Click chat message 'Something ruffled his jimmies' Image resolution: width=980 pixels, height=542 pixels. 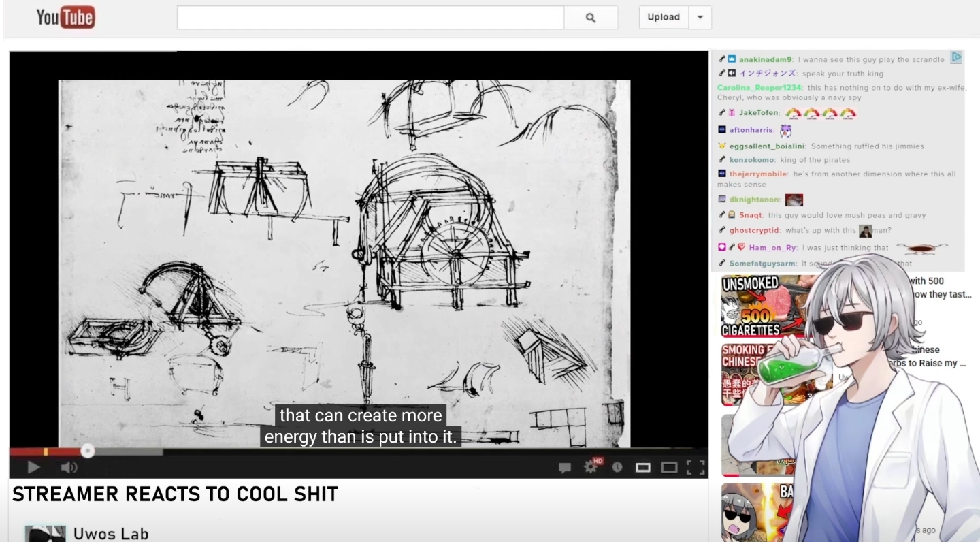pyautogui.click(x=868, y=146)
